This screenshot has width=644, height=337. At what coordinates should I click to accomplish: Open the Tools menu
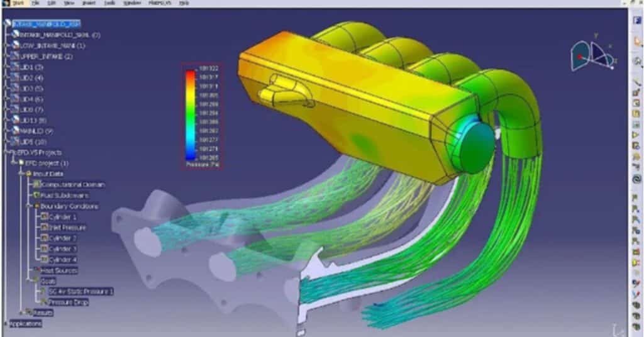pyautogui.click(x=111, y=3)
